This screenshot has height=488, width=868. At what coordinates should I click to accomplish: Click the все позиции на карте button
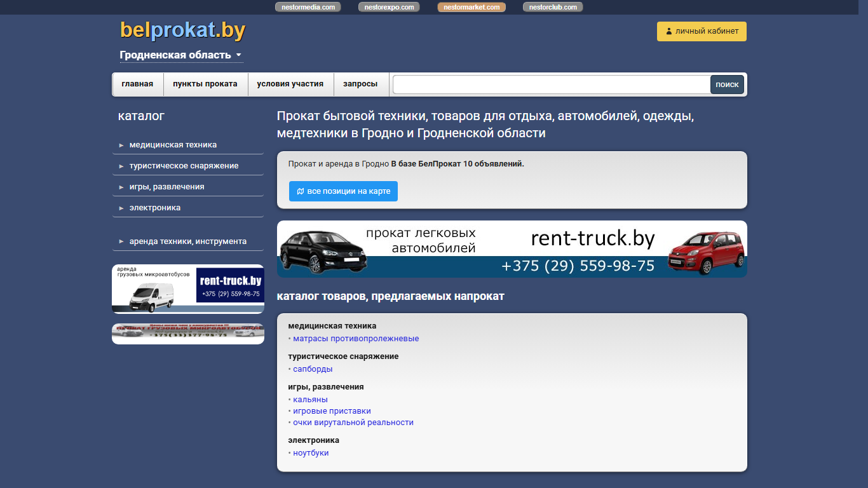pos(343,191)
